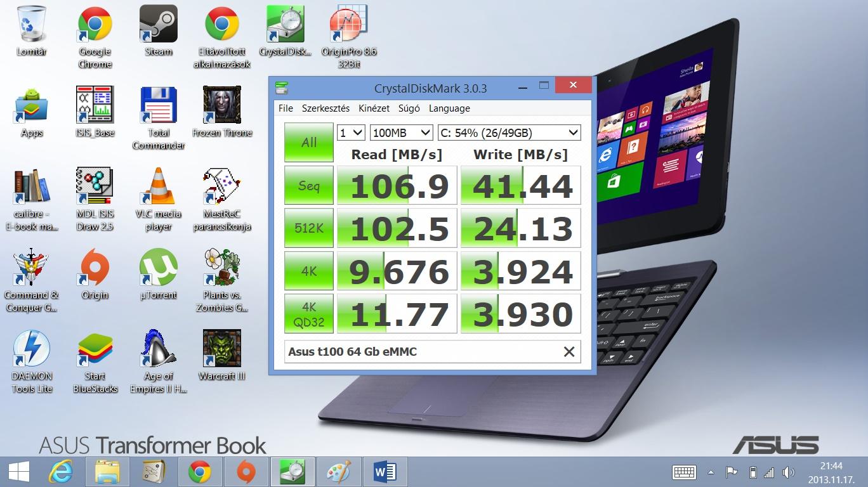Launch the Age of Empires II shortcut
Screen dimensions: 868x487
159,361
